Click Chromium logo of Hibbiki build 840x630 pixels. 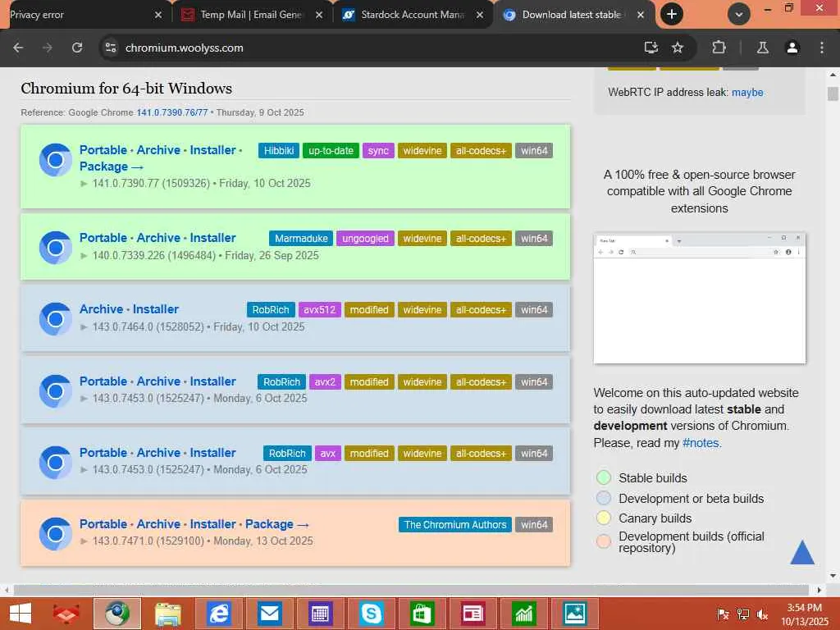coord(55,160)
